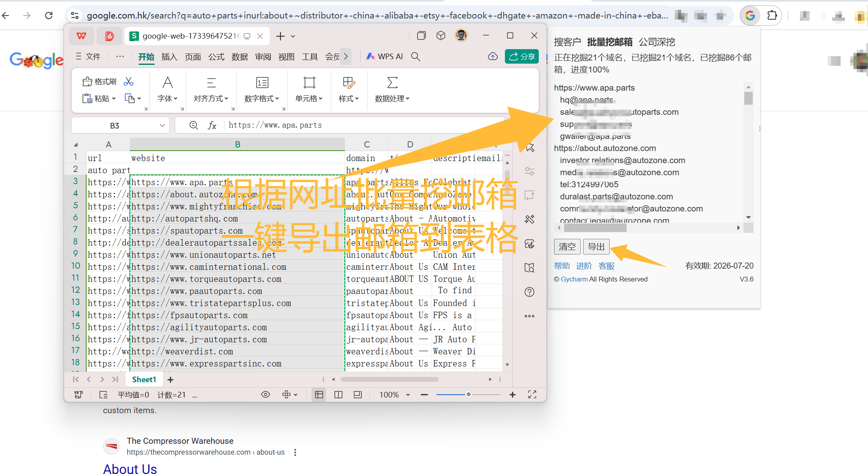
Task: Open the Cells 单元格 tool
Action: point(309,89)
